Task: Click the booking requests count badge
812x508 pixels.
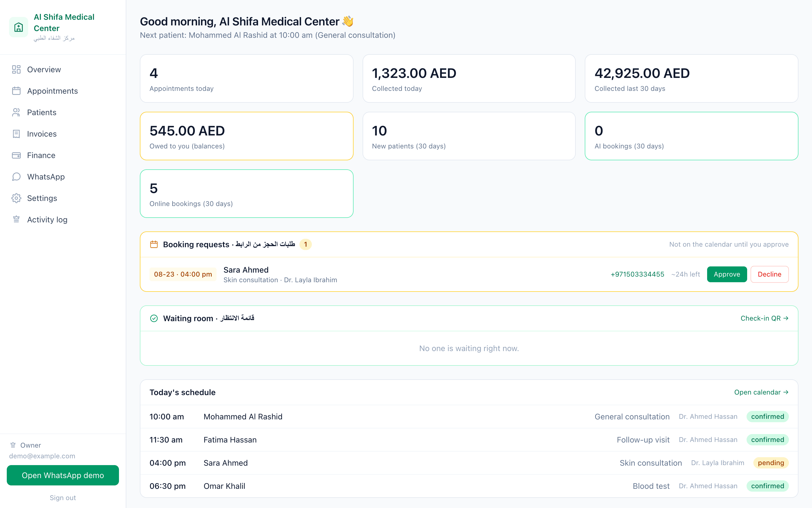Action: point(305,244)
